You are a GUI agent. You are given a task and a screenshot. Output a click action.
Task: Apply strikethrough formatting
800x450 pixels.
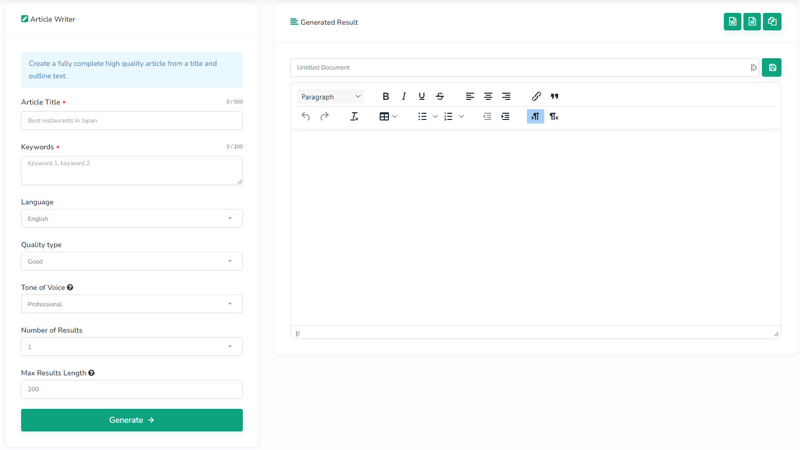[440, 96]
